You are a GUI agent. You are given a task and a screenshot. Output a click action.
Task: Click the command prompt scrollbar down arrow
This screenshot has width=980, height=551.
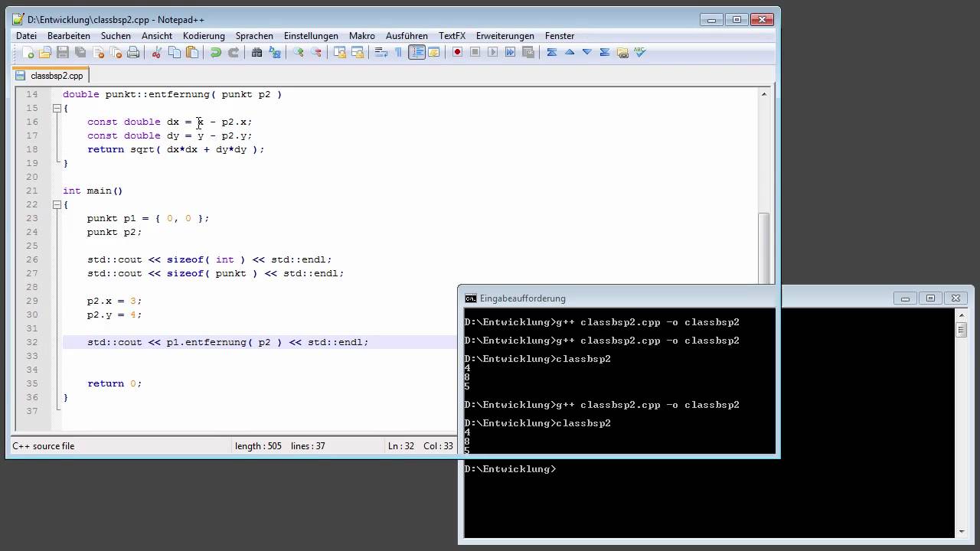pyautogui.click(x=962, y=532)
